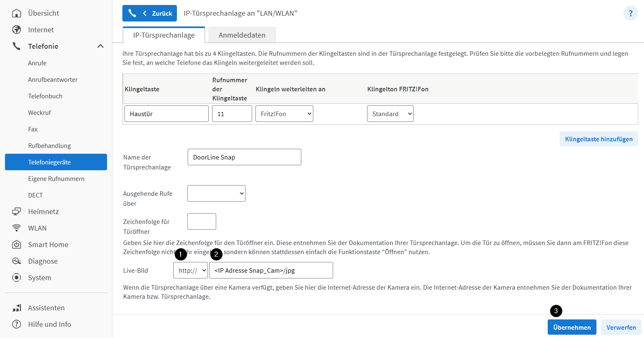Click the Assistenten icon in sidebar
This screenshot has width=644, height=338.
click(17, 308)
